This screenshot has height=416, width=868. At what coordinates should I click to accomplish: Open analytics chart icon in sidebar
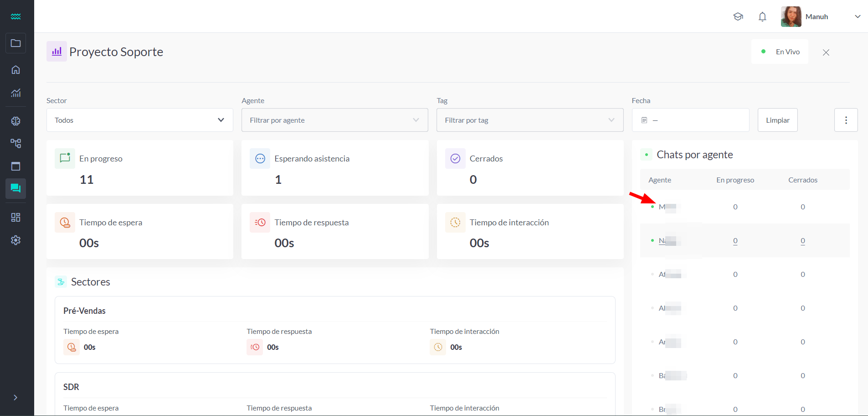(x=16, y=93)
